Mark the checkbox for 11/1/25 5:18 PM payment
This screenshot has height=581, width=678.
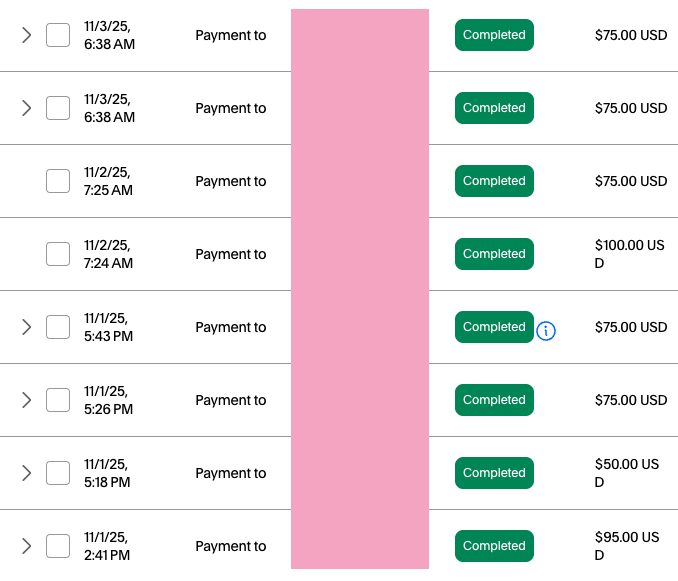tap(58, 473)
